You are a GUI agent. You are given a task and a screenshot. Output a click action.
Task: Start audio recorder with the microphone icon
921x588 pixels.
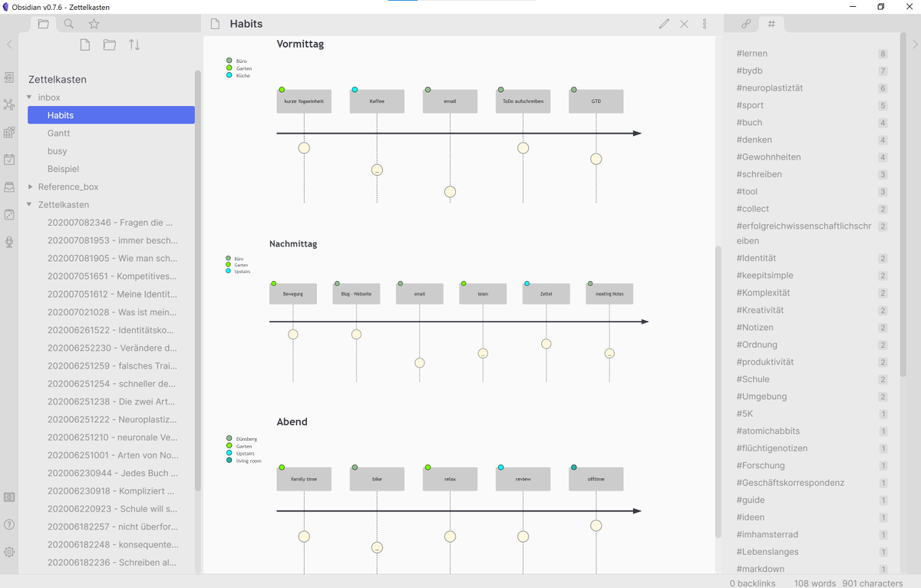pos(9,242)
